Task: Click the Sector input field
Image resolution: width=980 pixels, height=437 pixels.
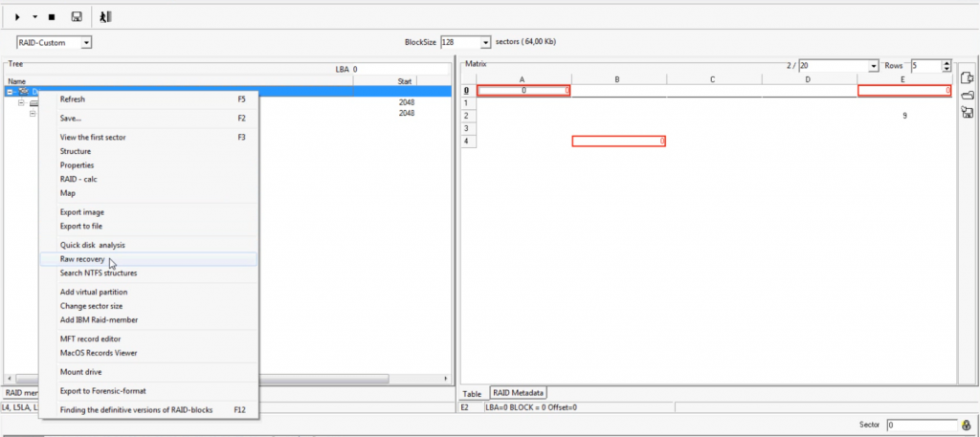Action: (x=919, y=425)
